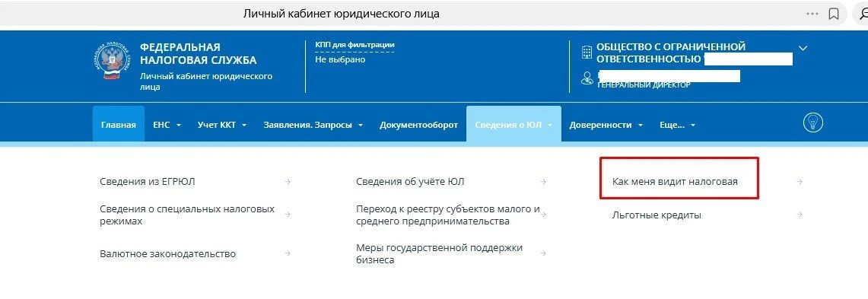The width and height of the screenshot is (868, 299).
Task: Click arrow beside Переход к реестру субъектов
Action: 543,215
